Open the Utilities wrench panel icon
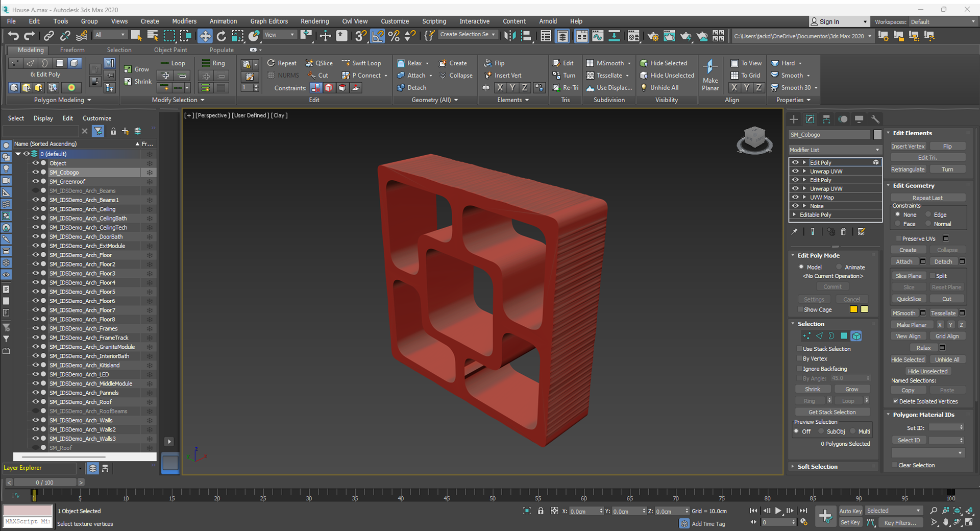 pos(875,119)
